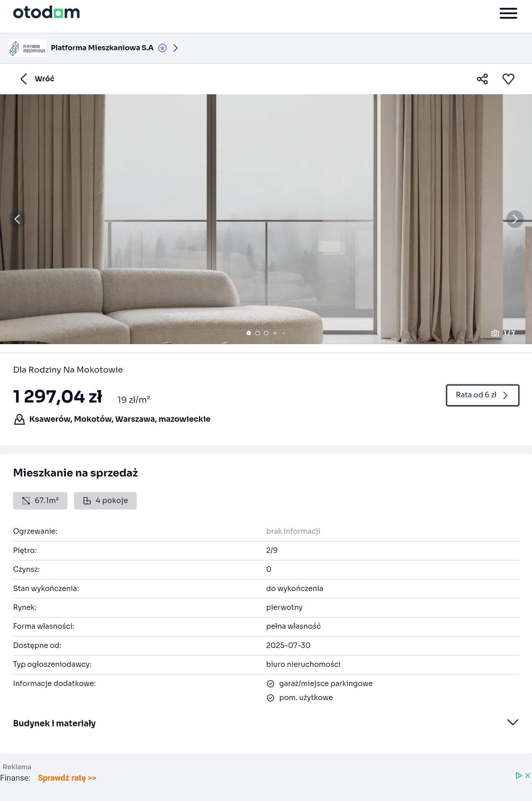Click the agency verified star badge
This screenshot has height=801, width=532.
pos(162,48)
